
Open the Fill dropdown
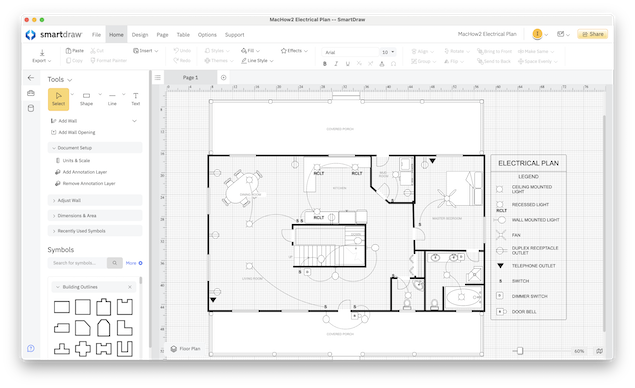point(250,51)
